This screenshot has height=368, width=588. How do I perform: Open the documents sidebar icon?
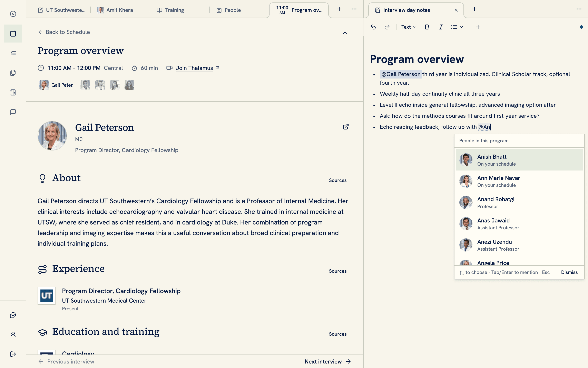point(13,73)
